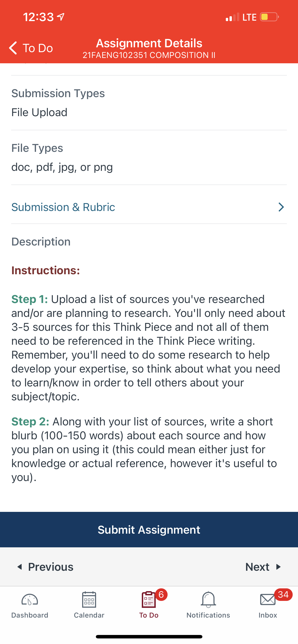Tap the battery indicator in status bar
This screenshot has height=644, width=298.
[269, 17]
